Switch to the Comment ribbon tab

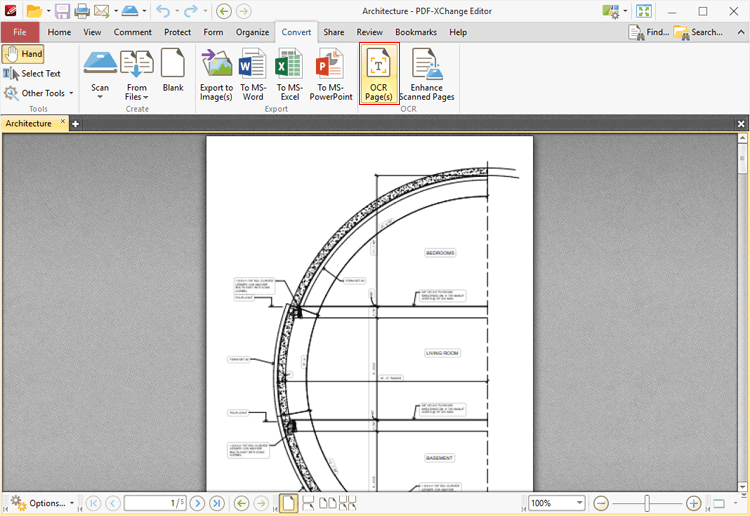(132, 32)
